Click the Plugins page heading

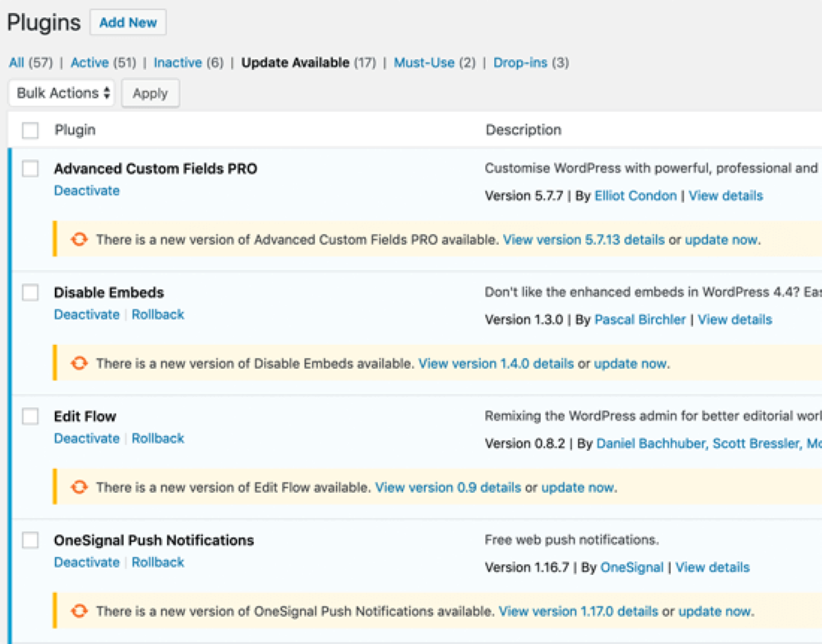(x=44, y=22)
